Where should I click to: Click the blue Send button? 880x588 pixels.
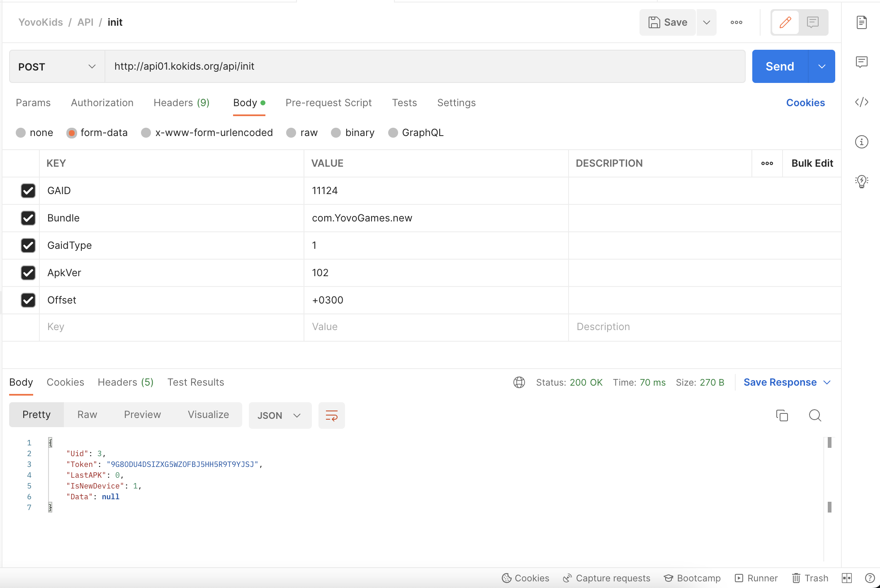(x=780, y=67)
